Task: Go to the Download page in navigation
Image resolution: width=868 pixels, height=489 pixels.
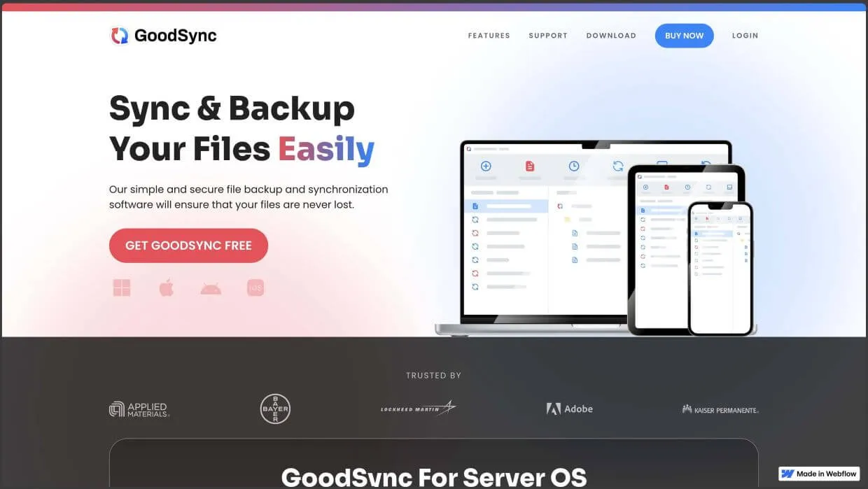Action: (x=611, y=36)
